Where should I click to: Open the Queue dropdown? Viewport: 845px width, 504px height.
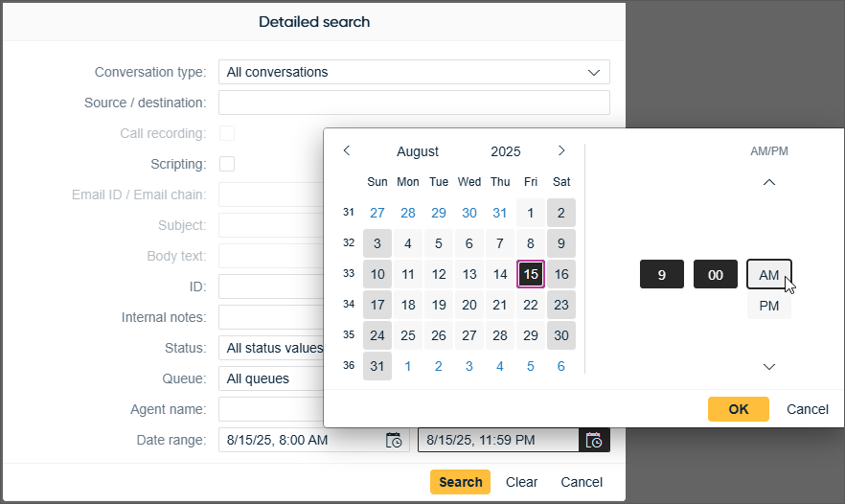270,378
